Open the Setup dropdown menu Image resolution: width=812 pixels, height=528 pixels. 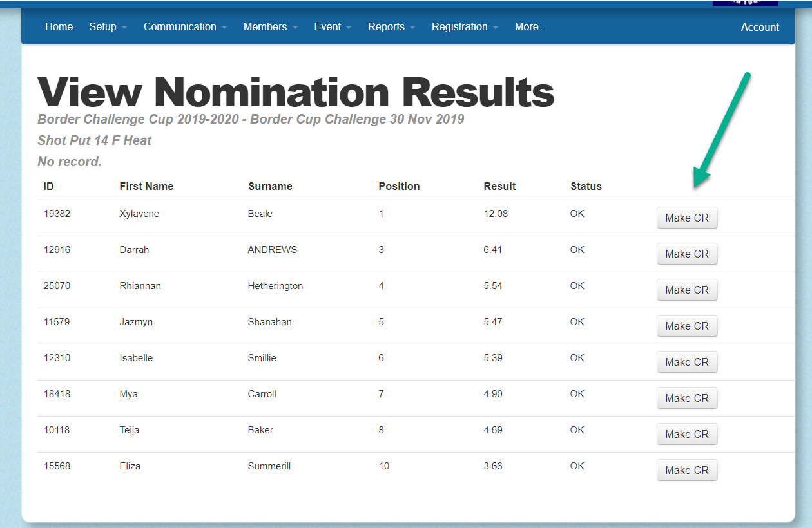[x=108, y=26]
